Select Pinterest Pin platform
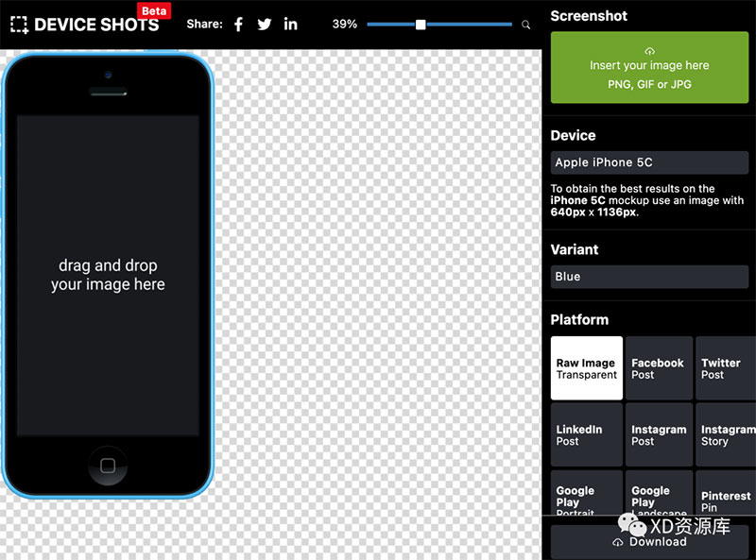 [726, 493]
